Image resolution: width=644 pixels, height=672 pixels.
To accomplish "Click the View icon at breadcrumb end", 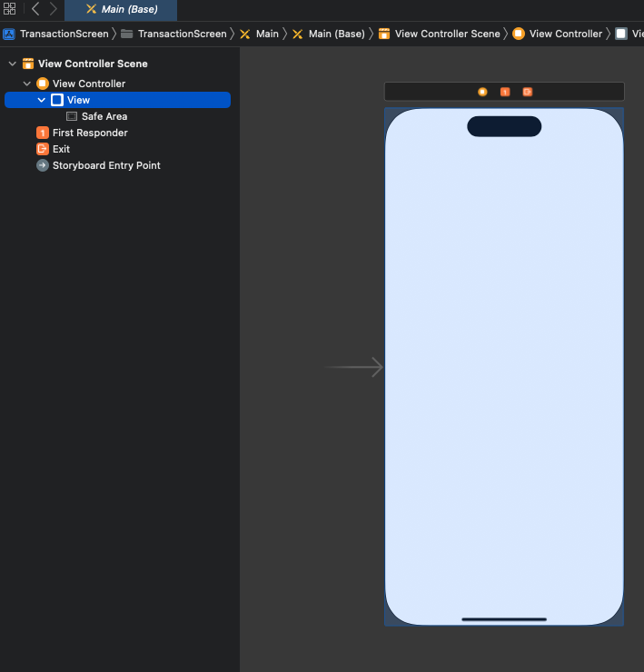I will coord(621,34).
